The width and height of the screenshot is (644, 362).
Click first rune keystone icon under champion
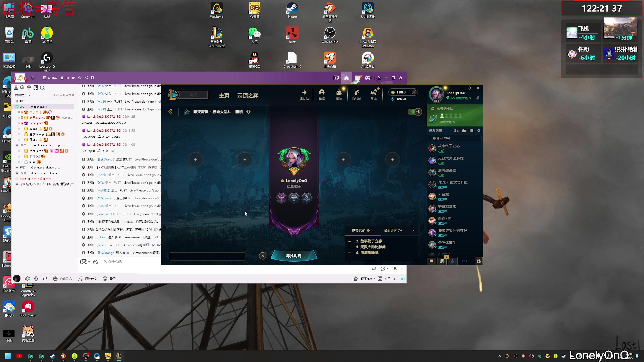coord(282,198)
